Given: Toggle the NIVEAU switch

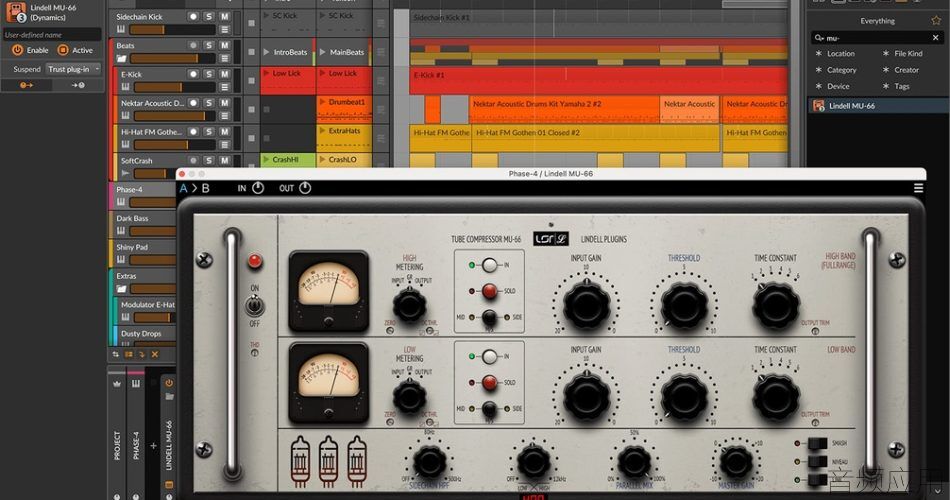Looking at the screenshot, I should [817, 462].
